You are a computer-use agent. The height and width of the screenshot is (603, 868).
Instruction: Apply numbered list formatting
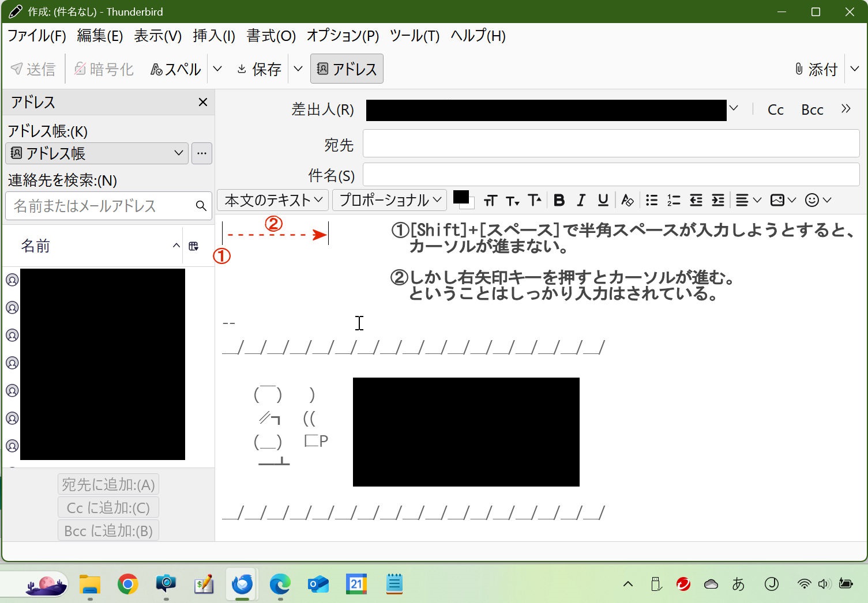[x=674, y=200]
